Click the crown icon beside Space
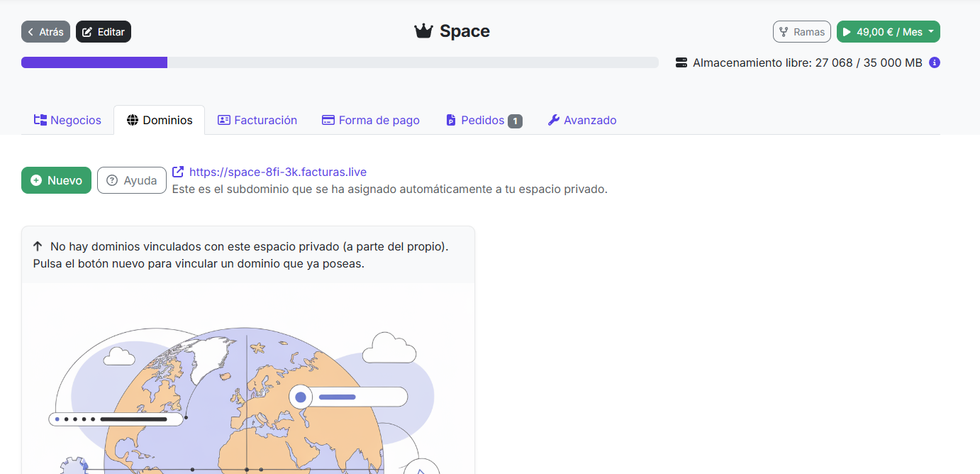 click(x=423, y=31)
